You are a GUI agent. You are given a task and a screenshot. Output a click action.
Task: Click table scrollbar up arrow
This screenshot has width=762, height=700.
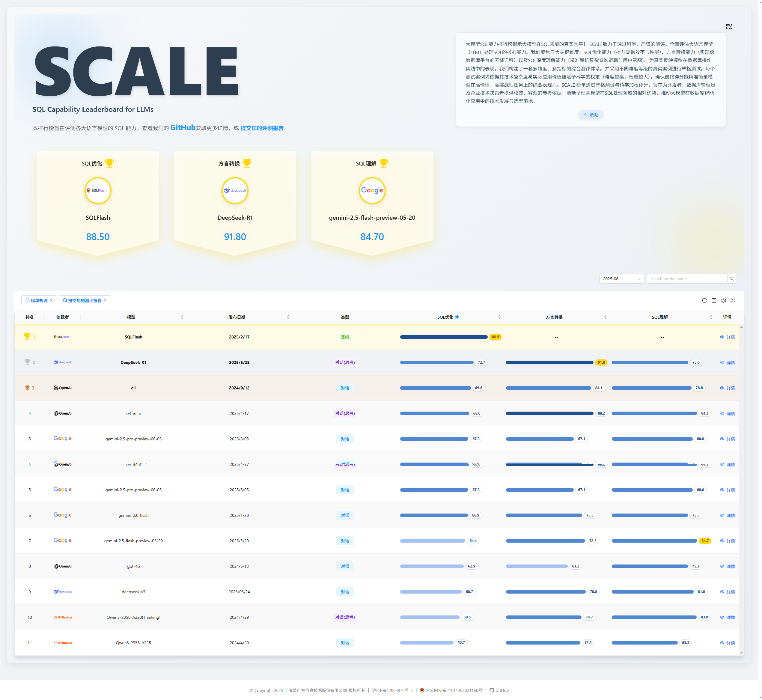tap(741, 326)
